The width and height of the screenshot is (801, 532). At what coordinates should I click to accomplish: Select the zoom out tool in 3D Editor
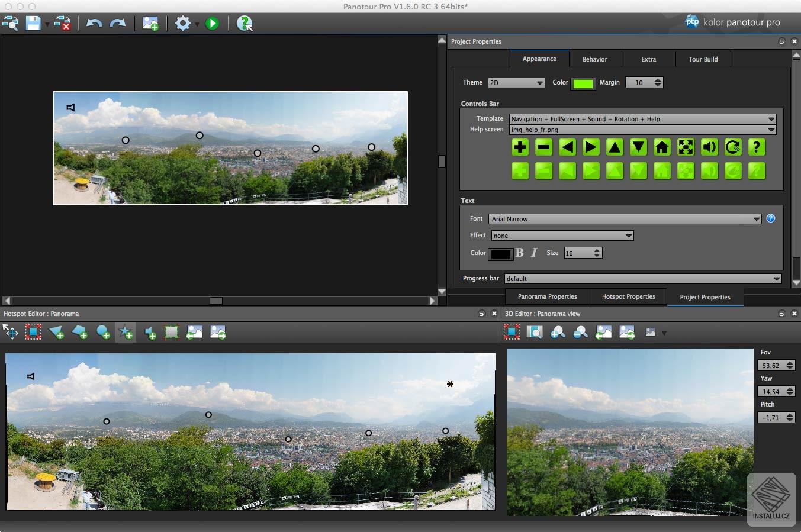pyautogui.click(x=581, y=332)
